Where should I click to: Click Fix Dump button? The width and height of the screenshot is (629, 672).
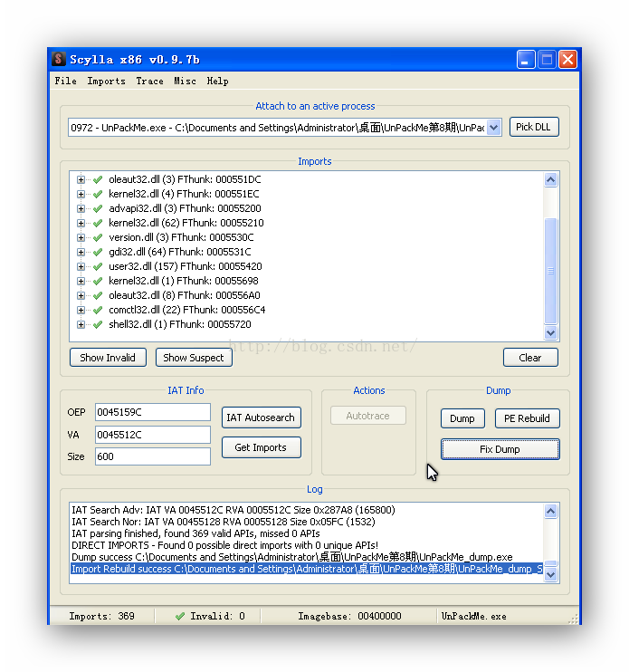tap(500, 449)
